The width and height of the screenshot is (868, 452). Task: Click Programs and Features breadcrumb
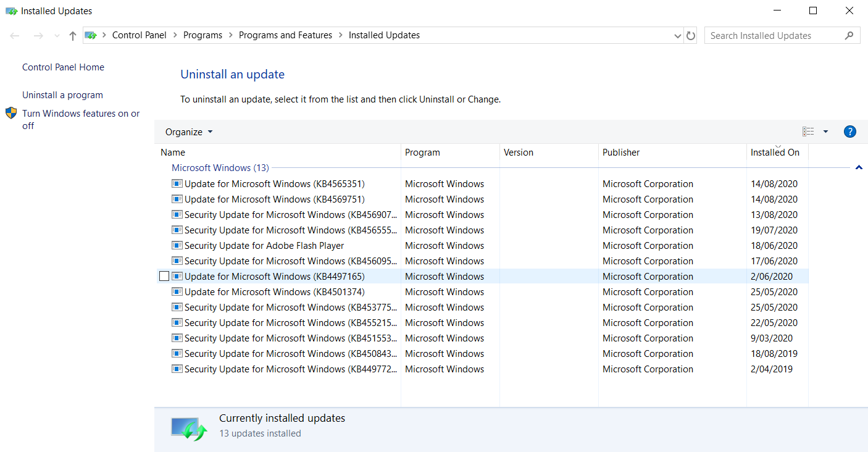(x=285, y=35)
